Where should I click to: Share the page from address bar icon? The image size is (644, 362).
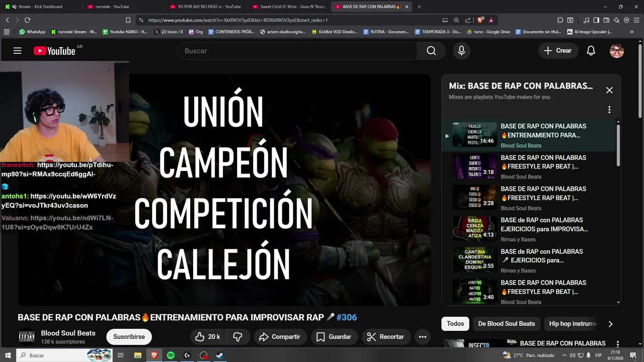(468, 20)
